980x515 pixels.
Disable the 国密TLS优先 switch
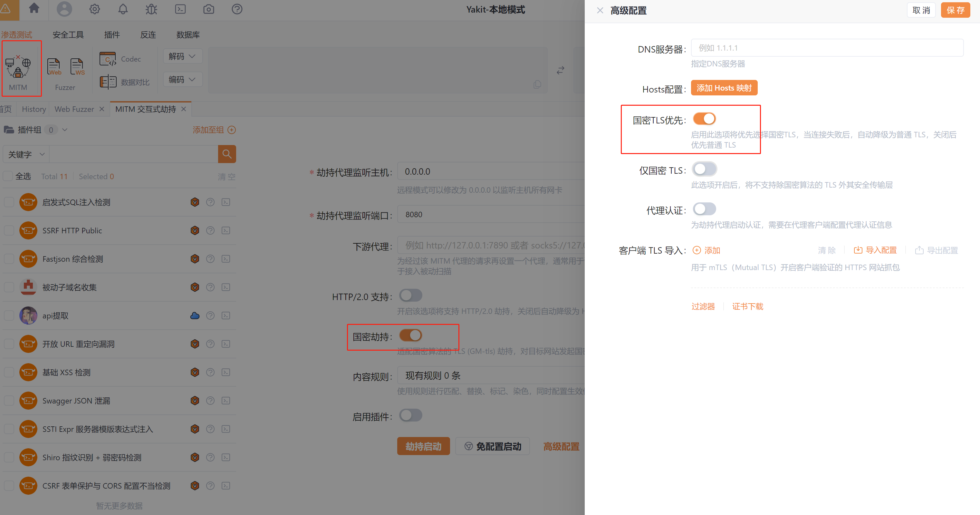coord(704,119)
